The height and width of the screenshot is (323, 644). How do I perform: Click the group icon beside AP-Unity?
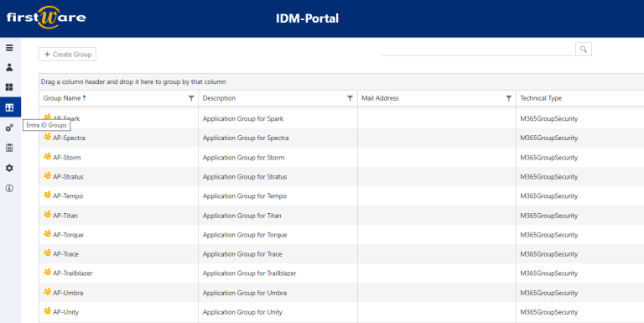[x=48, y=311]
